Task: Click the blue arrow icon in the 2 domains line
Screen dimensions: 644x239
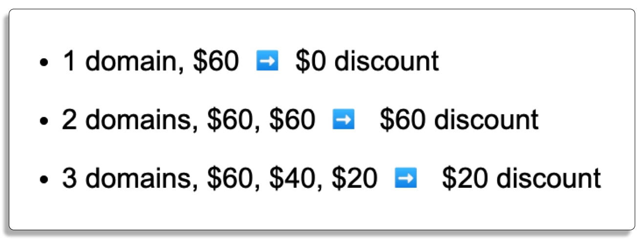Action: pyautogui.click(x=343, y=120)
